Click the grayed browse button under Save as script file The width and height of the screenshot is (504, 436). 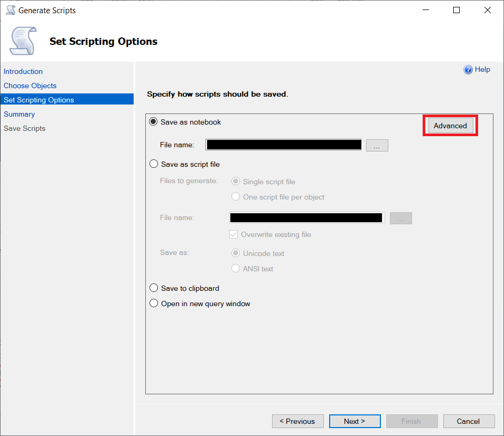tap(400, 217)
